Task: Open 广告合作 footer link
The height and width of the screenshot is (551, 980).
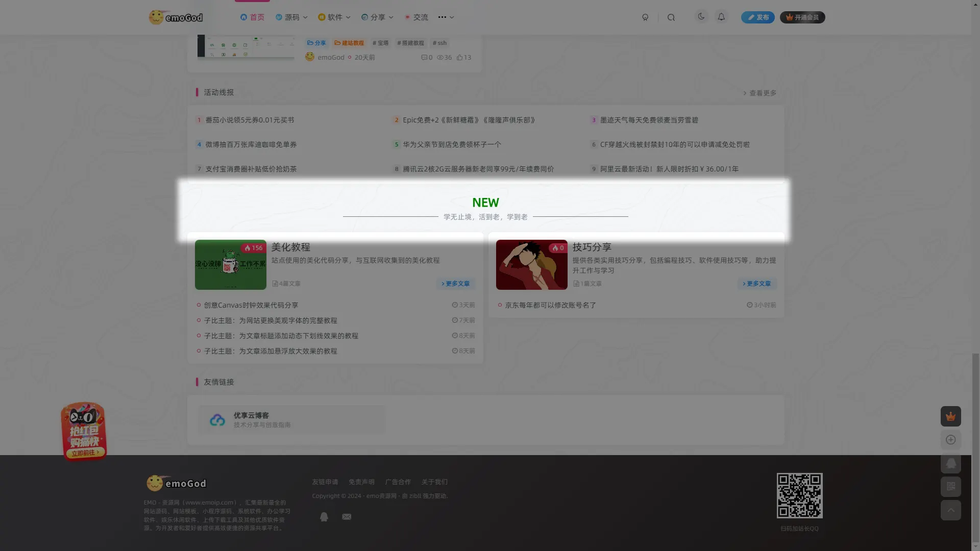Action: [x=398, y=482]
